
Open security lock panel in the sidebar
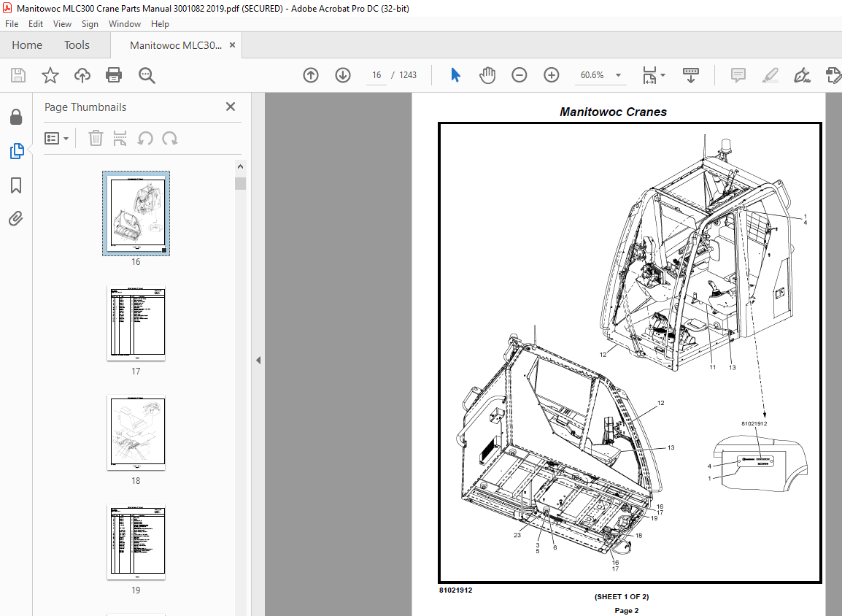click(16, 117)
